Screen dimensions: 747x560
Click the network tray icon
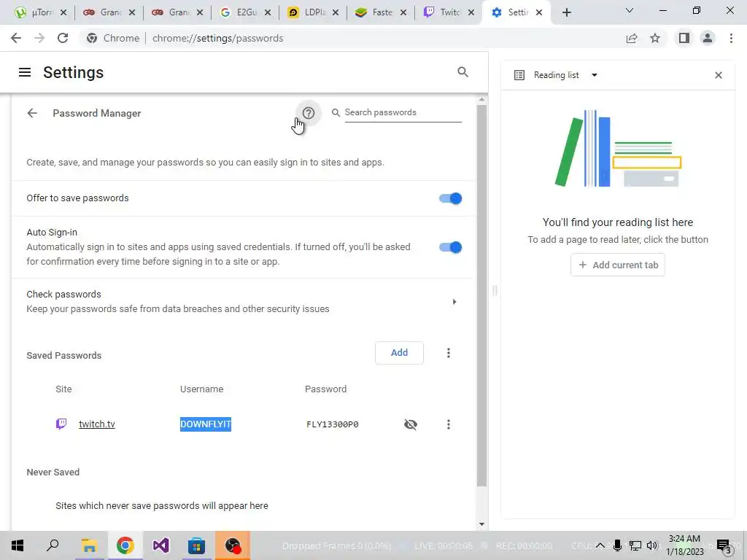click(x=635, y=545)
